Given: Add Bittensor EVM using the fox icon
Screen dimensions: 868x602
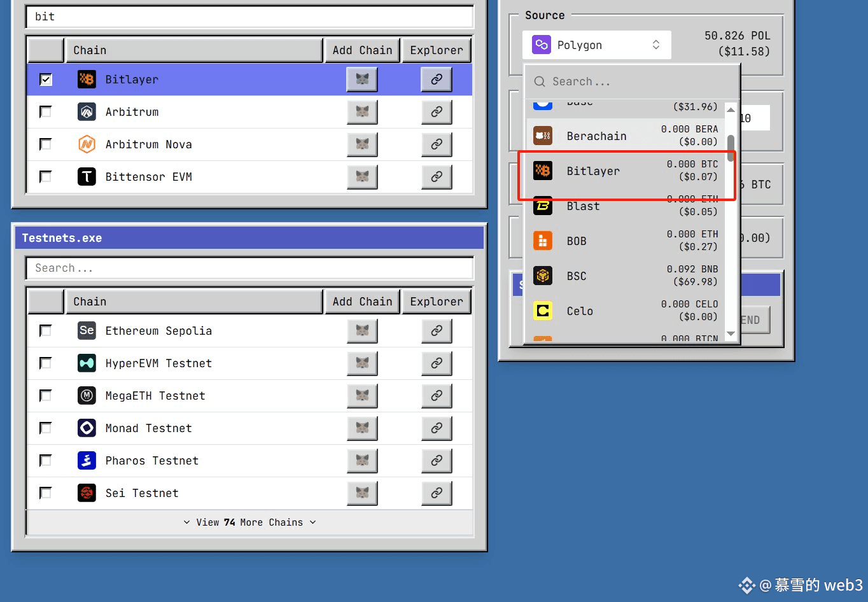Looking at the screenshot, I should (362, 177).
